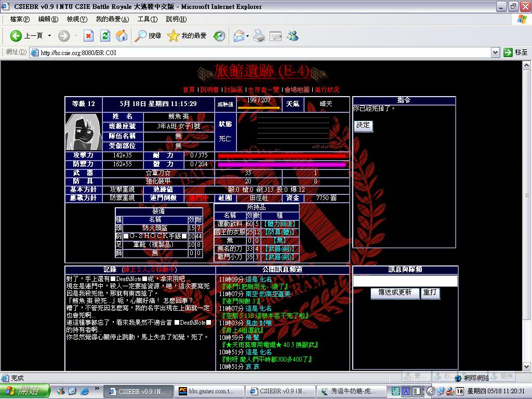Expand hidden Quick Launch icons chevron

pyautogui.click(x=97, y=389)
